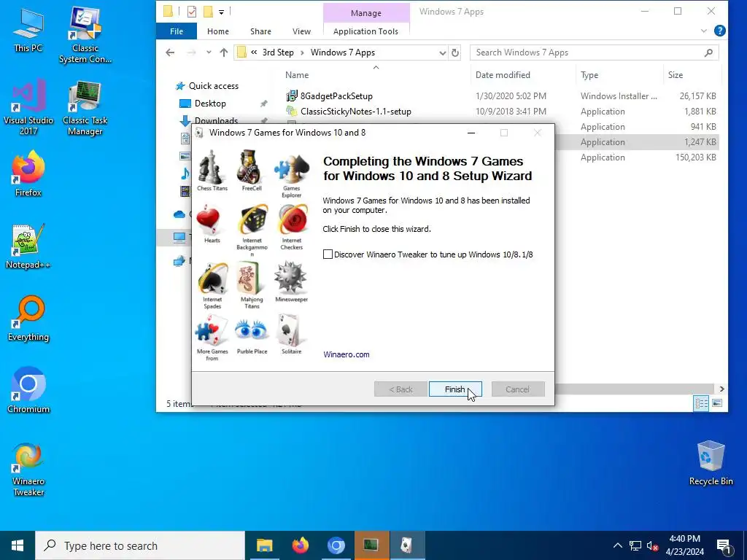Switch Explorer to details view
This screenshot has width=747, height=560.
pyautogui.click(x=702, y=403)
